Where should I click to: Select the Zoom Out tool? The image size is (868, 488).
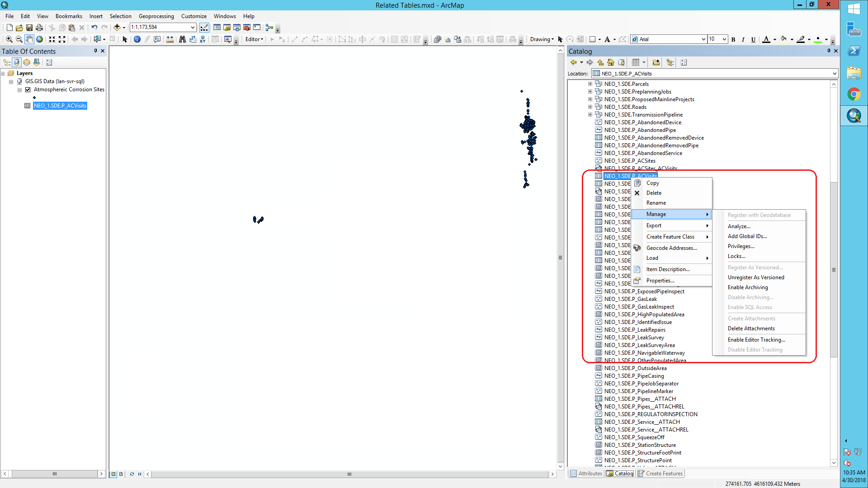click(x=19, y=39)
